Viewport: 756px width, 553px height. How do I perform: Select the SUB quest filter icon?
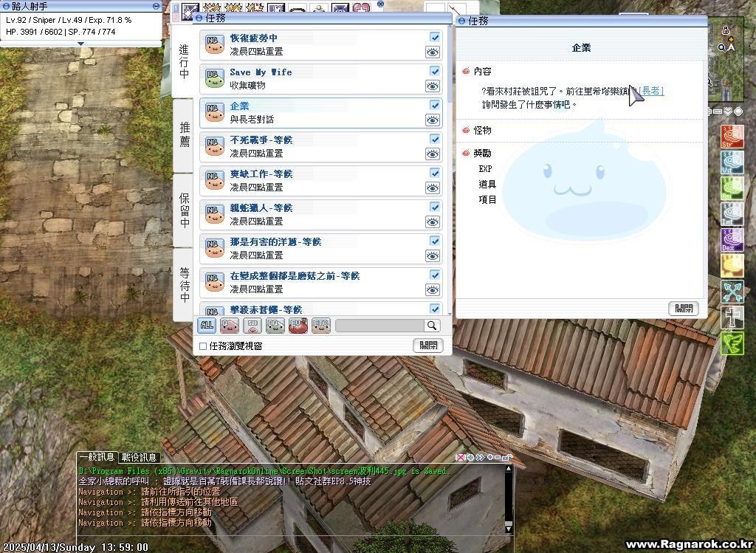252,326
